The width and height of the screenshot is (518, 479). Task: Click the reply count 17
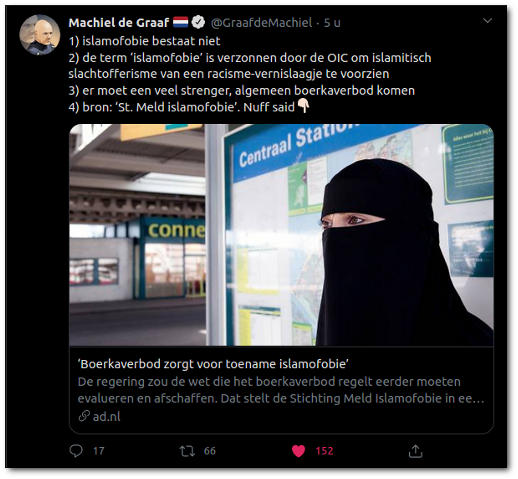click(99, 451)
